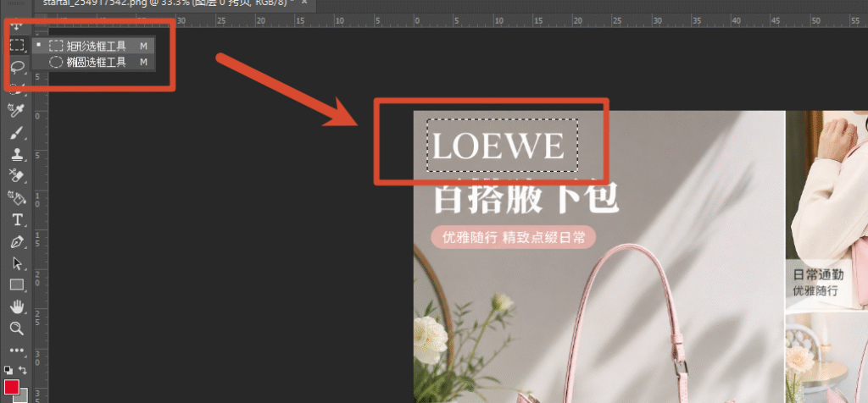Select the Pen tool
Viewport: 868px width, 403px height.
(x=17, y=241)
